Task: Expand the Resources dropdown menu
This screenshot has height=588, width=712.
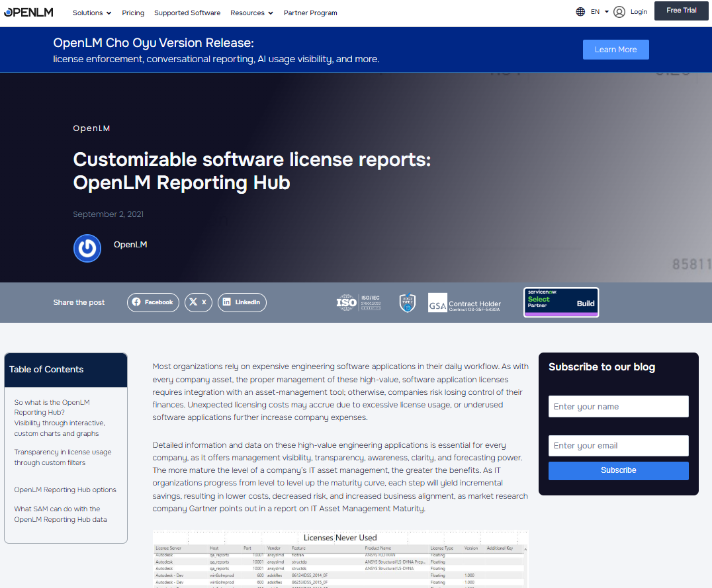Action: pos(251,13)
